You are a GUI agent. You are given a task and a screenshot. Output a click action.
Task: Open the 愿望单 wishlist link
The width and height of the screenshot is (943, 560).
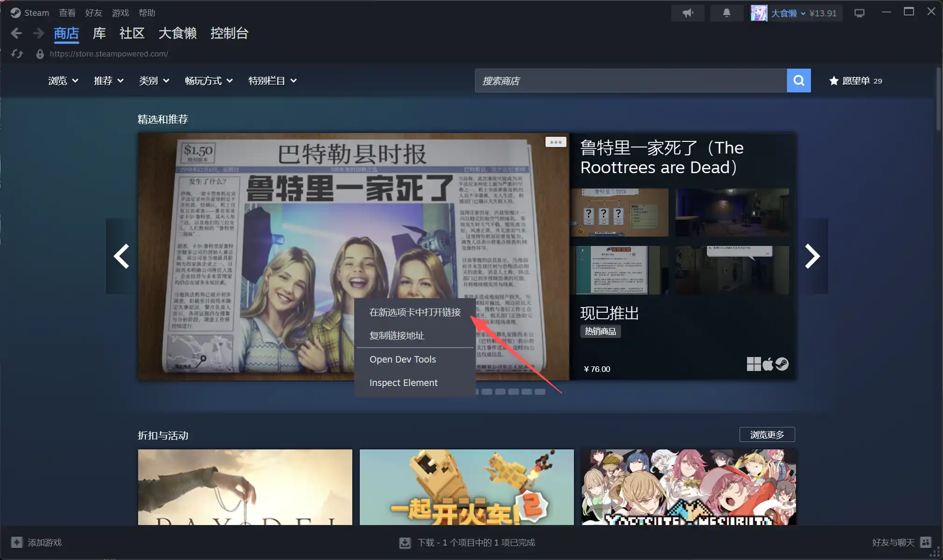pyautogui.click(x=856, y=81)
